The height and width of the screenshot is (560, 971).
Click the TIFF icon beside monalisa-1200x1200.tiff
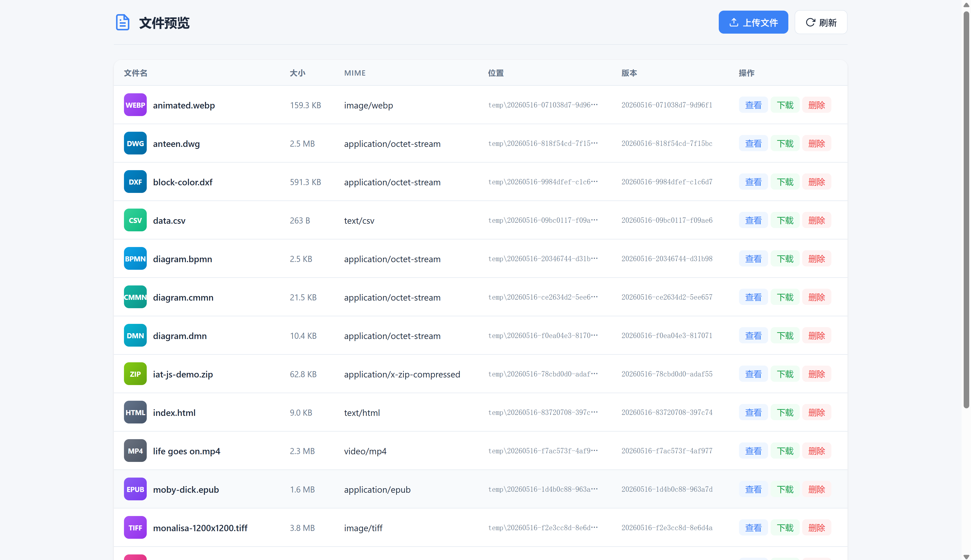(x=135, y=528)
